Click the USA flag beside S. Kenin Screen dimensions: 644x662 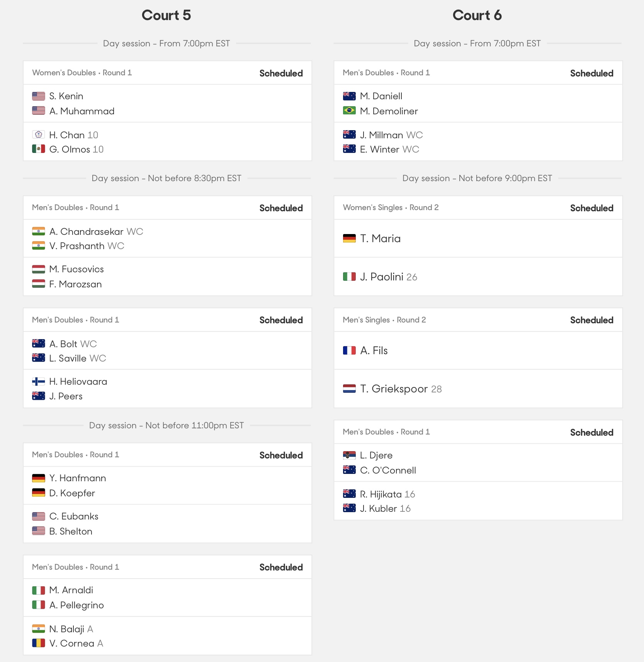38,96
